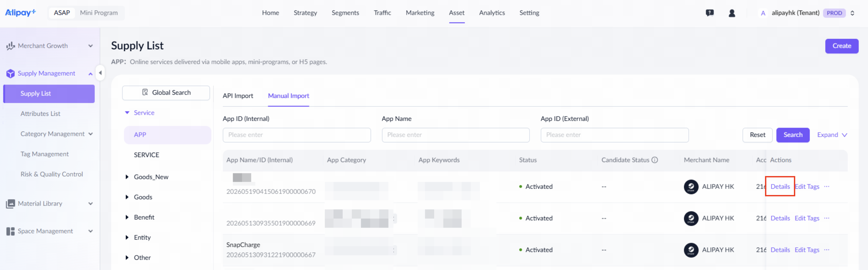868x270 pixels.
Task: Open the Analytics menu
Action: click(492, 13)
